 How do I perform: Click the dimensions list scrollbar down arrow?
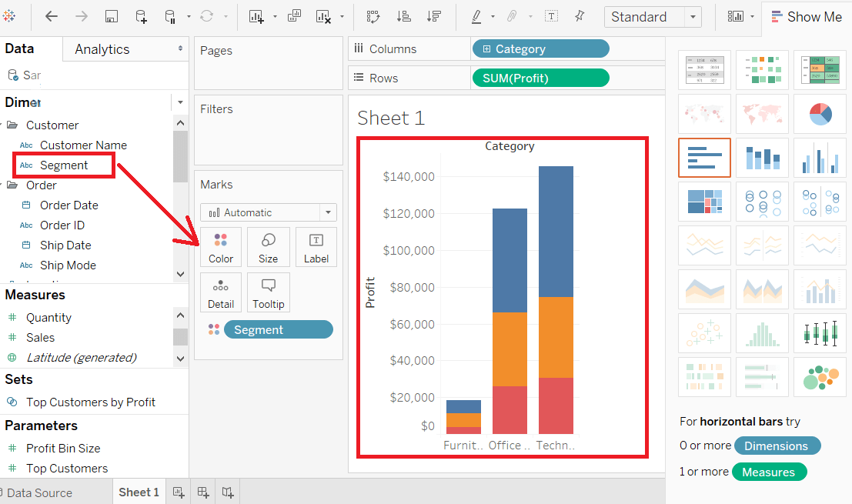[x=180, y=274]
